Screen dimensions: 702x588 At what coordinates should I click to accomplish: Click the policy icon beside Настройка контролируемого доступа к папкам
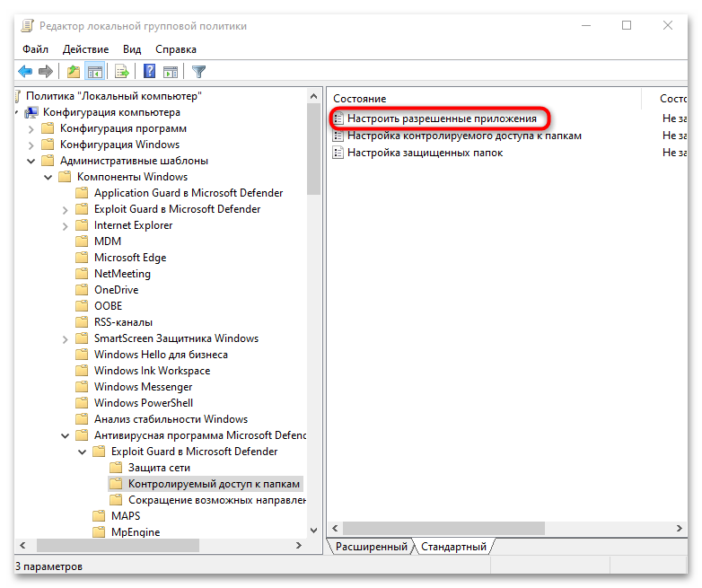click(338, 136)
